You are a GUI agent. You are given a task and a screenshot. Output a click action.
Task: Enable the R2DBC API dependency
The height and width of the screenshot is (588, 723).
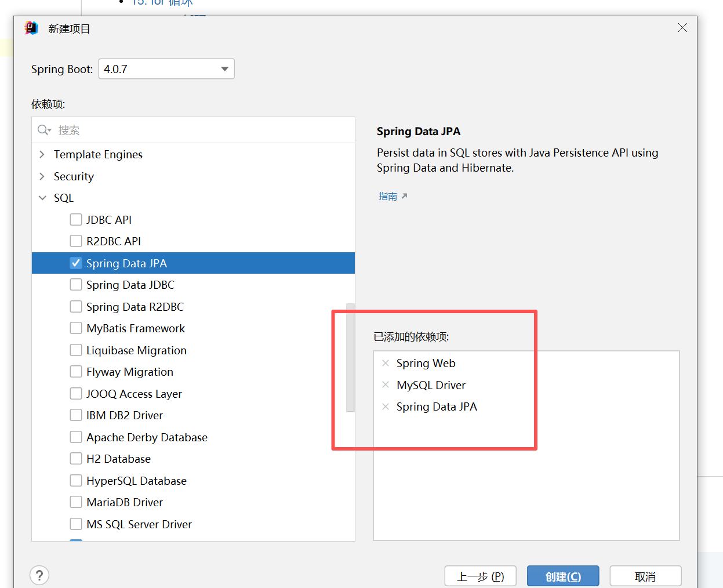tap(76, 241)
